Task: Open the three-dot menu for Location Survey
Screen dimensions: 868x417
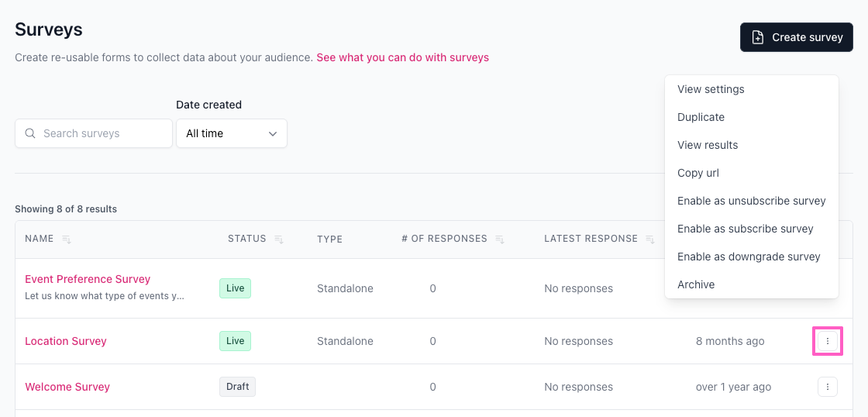Action: tap(827, 341)
